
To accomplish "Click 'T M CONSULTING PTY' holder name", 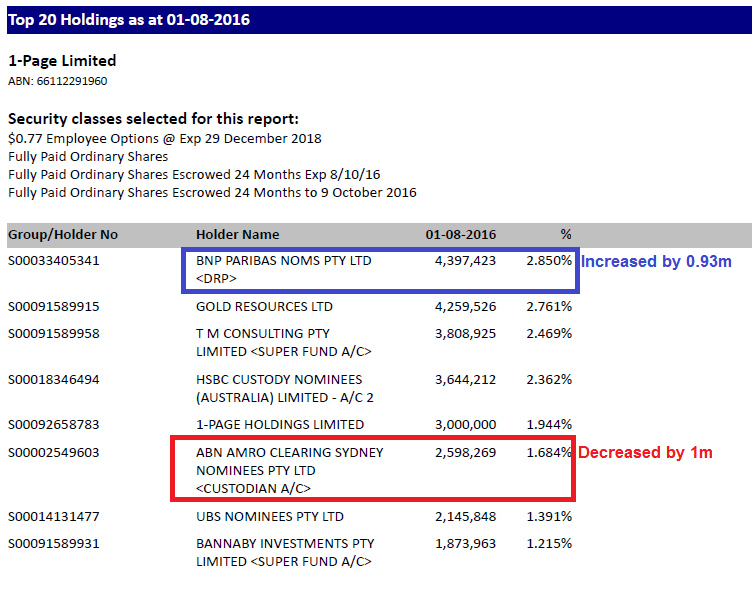I will (263, 333).
